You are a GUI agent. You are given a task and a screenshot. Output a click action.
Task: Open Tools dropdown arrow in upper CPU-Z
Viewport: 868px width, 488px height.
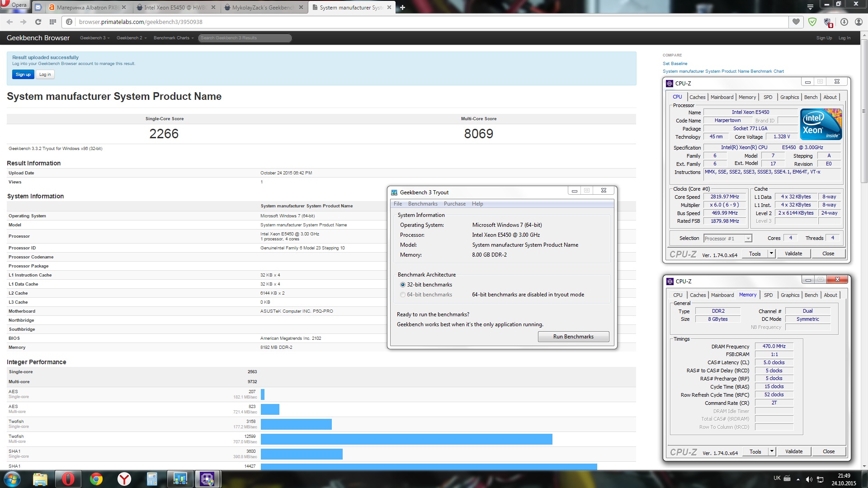771,253
